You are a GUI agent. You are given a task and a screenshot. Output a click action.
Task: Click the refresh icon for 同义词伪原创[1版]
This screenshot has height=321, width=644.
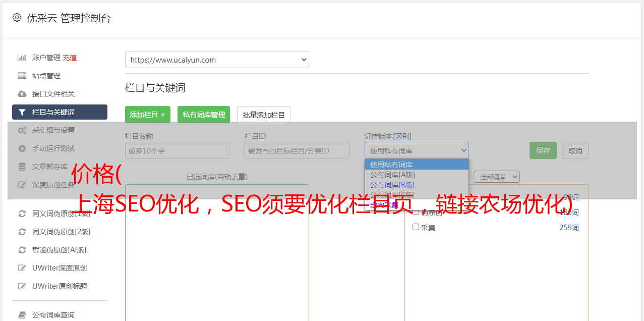point(22,213)
